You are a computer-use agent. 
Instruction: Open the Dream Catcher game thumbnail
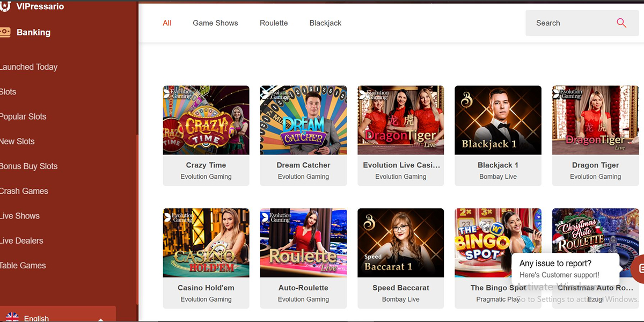303,120
